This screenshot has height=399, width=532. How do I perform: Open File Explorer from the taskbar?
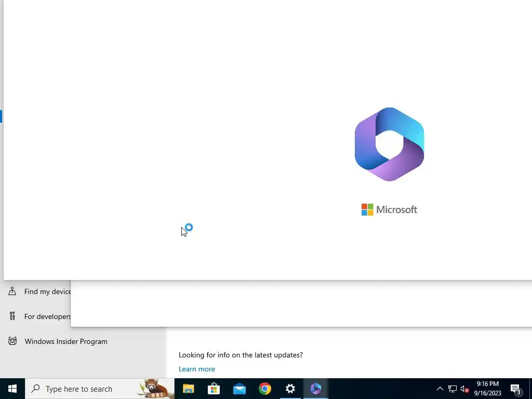[188, 389]
